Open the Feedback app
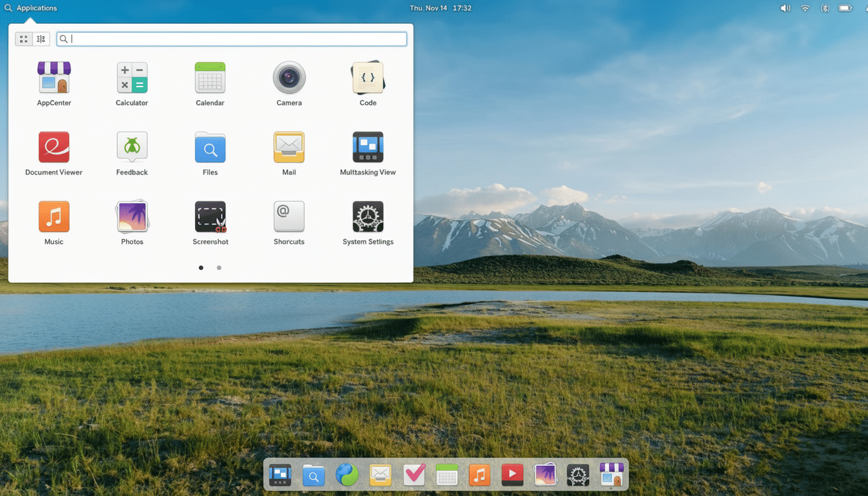The height and width of the screenshot is (496, 868). click(132, 147)
